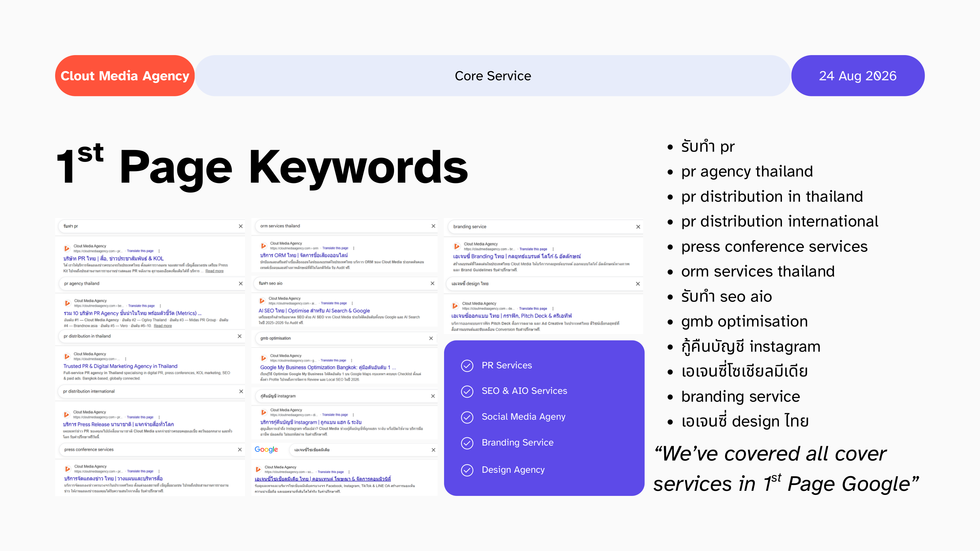Click the 'gmb optimisation' search field
This screenshot has width=980, height=551.
[x=345, y=338]
